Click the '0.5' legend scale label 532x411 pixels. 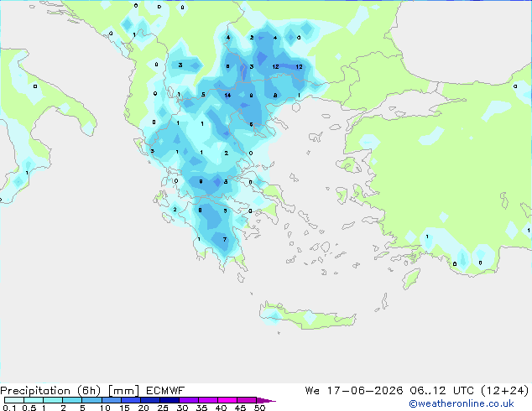click(29, 408)
